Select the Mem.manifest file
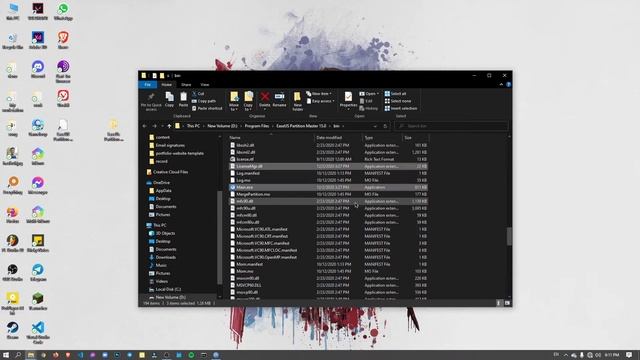This screenshot has height=360, width=640. tap(328, 264)
